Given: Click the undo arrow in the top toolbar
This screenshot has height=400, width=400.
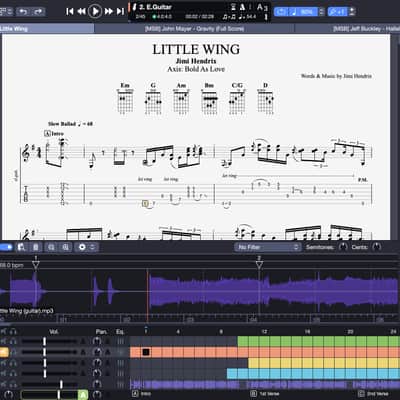Looking at the screenshot, I should click(x=23, y=12).
